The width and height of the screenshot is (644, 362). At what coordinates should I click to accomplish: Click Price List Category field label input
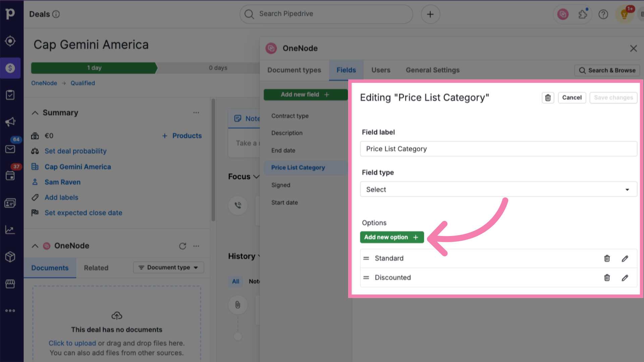click(x=498, y=148)
